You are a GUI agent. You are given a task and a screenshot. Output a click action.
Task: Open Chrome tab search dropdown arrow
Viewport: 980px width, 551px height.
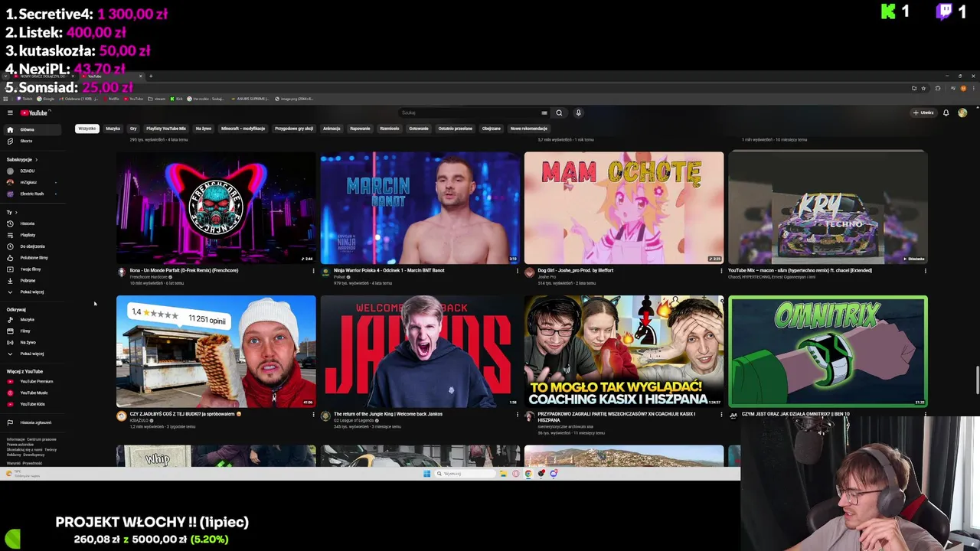pos(7,76)
